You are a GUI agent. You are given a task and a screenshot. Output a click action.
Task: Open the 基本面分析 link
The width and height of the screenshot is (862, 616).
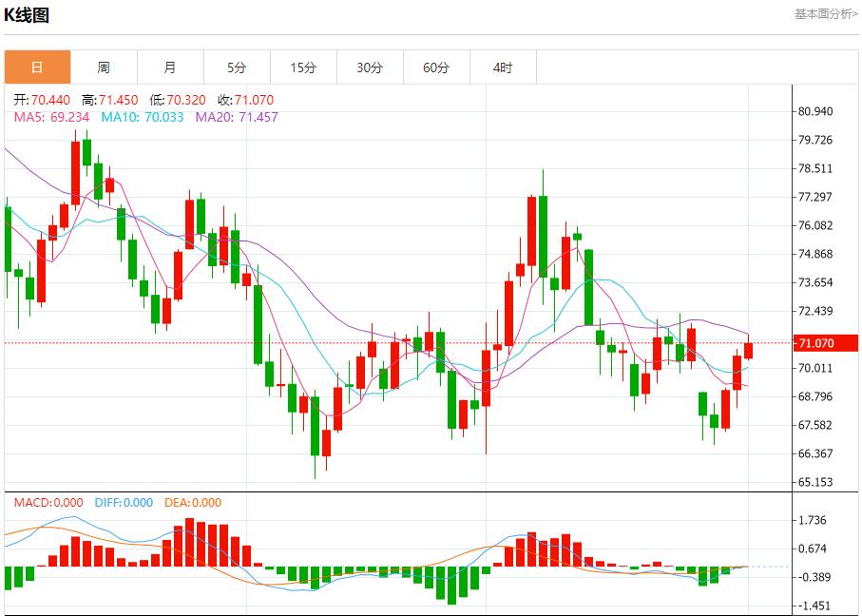(x=825, y=13)
